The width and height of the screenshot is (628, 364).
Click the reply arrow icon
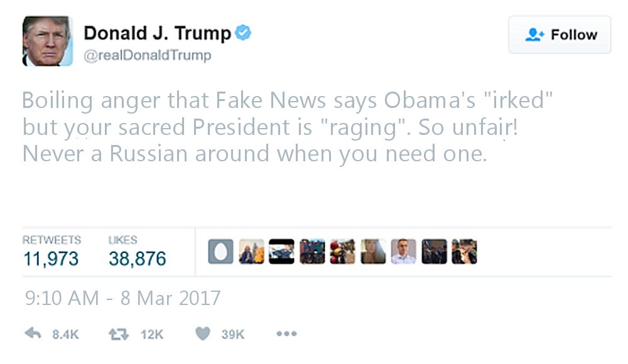tap(33, 333)
